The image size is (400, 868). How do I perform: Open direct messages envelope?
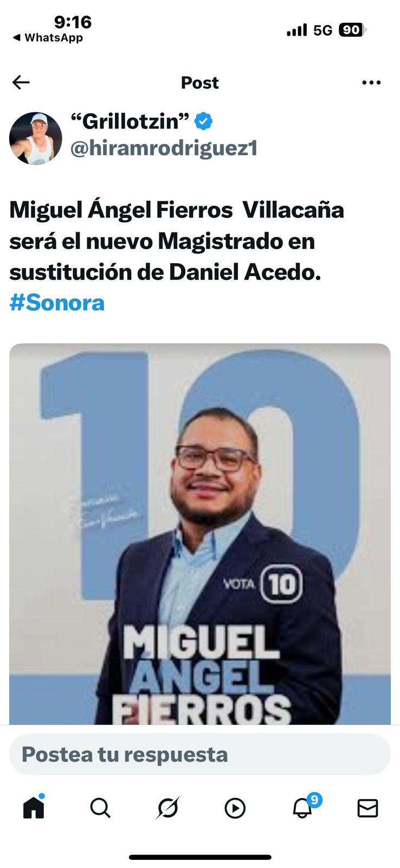point(368,808)
